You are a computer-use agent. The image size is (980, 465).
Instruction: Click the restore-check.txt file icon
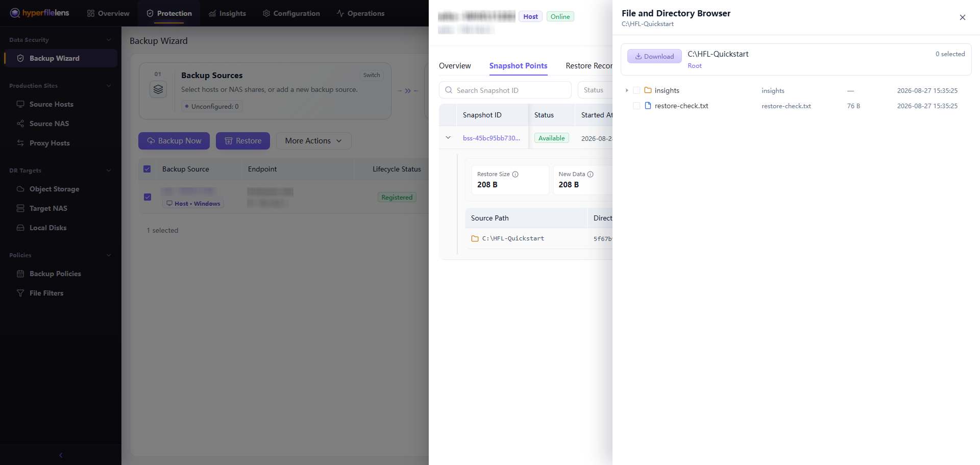tap(648, 106)
